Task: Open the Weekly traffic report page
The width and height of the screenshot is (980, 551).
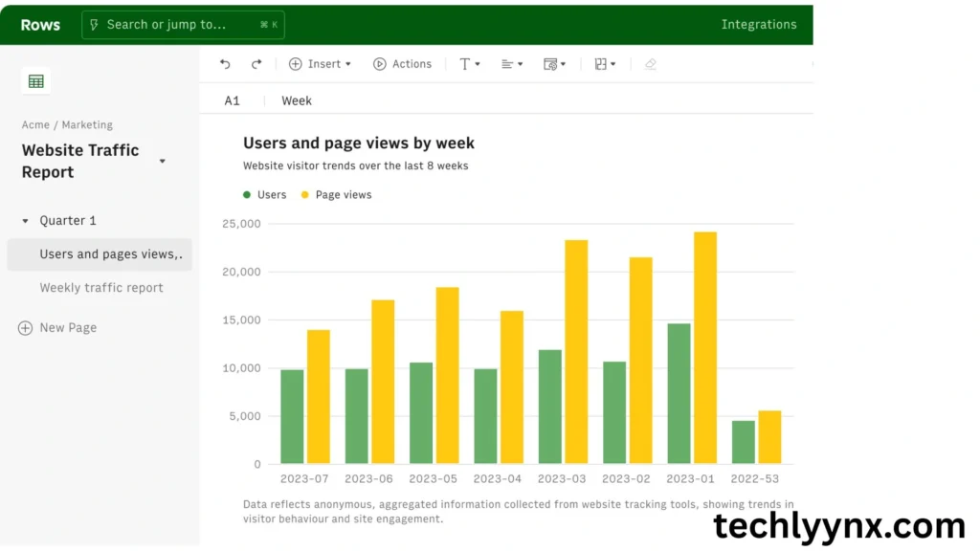Action: (101, 288)
